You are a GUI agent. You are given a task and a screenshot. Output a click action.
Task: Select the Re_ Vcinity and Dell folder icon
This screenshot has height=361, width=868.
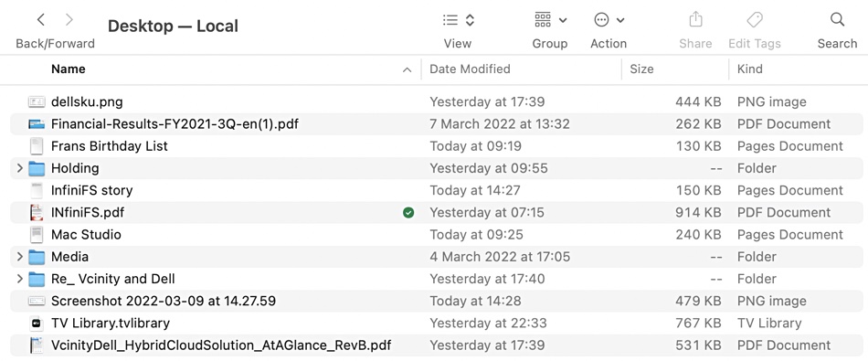pyautogui.click(x=37, y=279)
